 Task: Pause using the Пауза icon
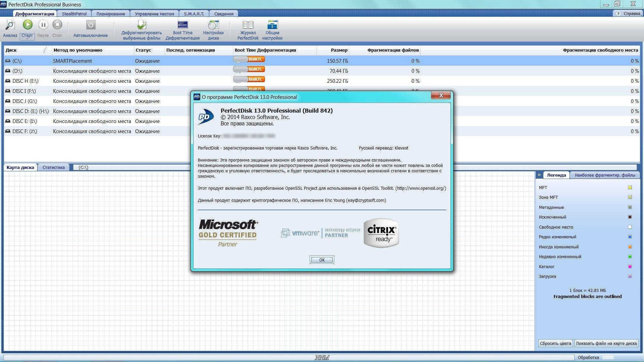pos(43,24)
